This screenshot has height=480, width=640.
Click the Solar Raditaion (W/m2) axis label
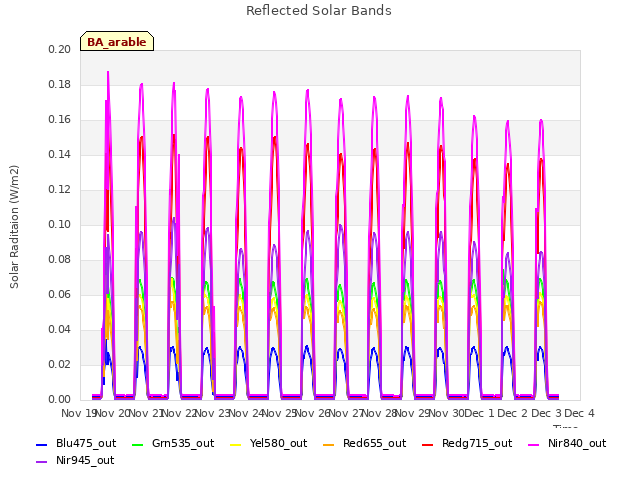click(x=14, y=227)
